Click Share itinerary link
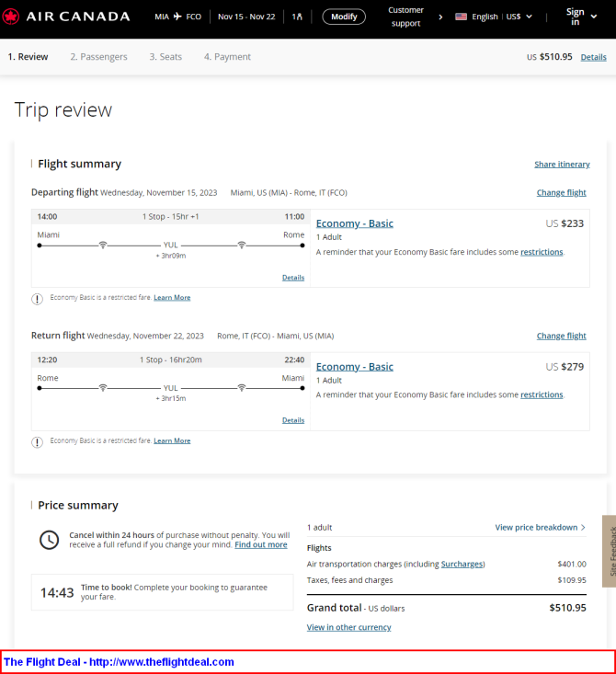Image resolution: width=616 pixels, height=674 pixels. click(562, 165)
